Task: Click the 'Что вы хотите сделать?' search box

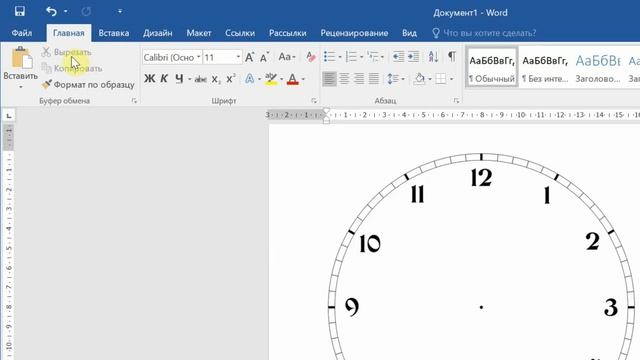Action: (484, 33)
